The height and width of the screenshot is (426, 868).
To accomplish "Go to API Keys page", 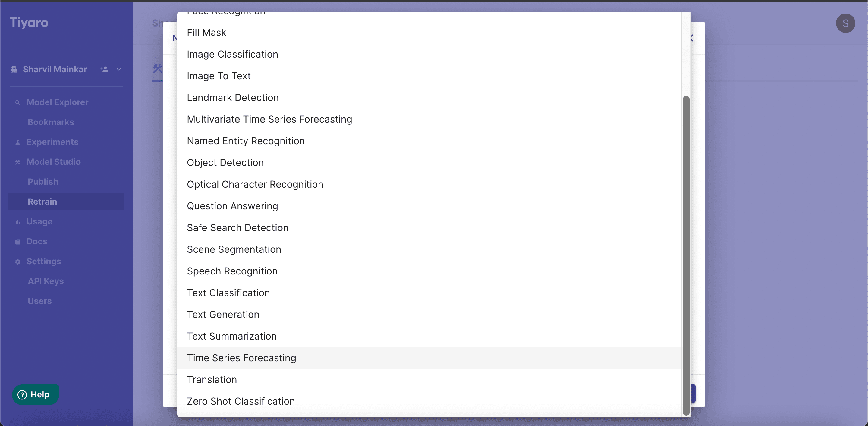I will (x=46, y=281).
